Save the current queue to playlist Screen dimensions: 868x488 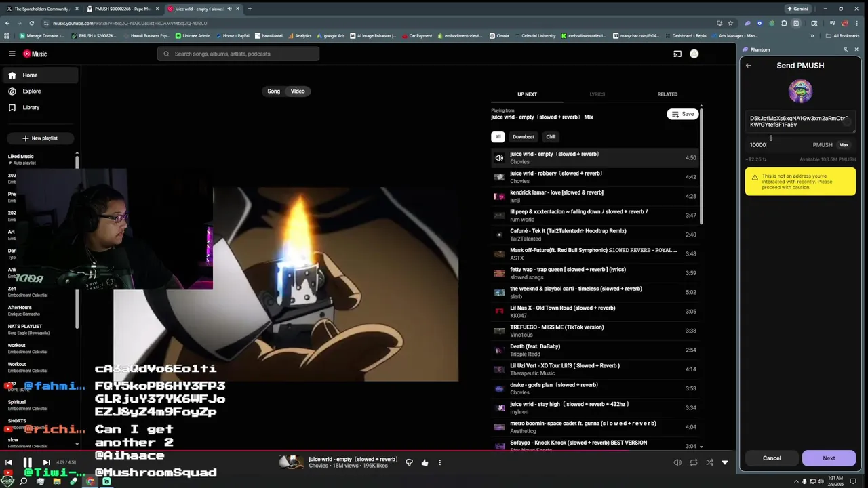click(682, 114)
